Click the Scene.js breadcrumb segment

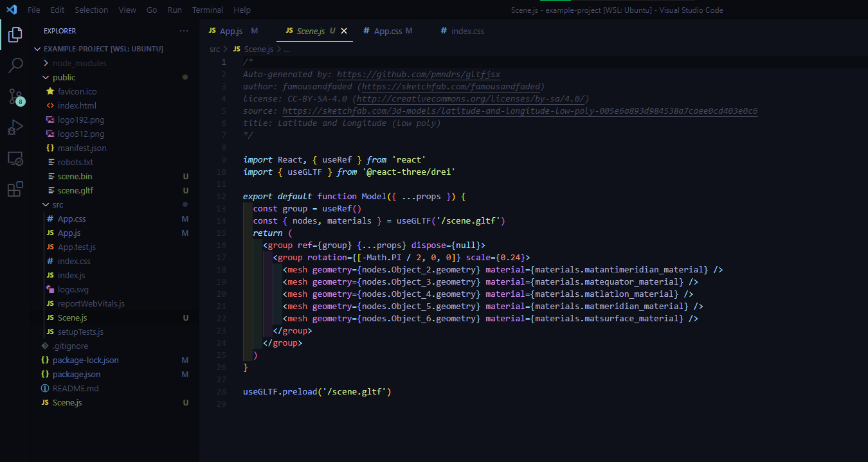[258, 49]
